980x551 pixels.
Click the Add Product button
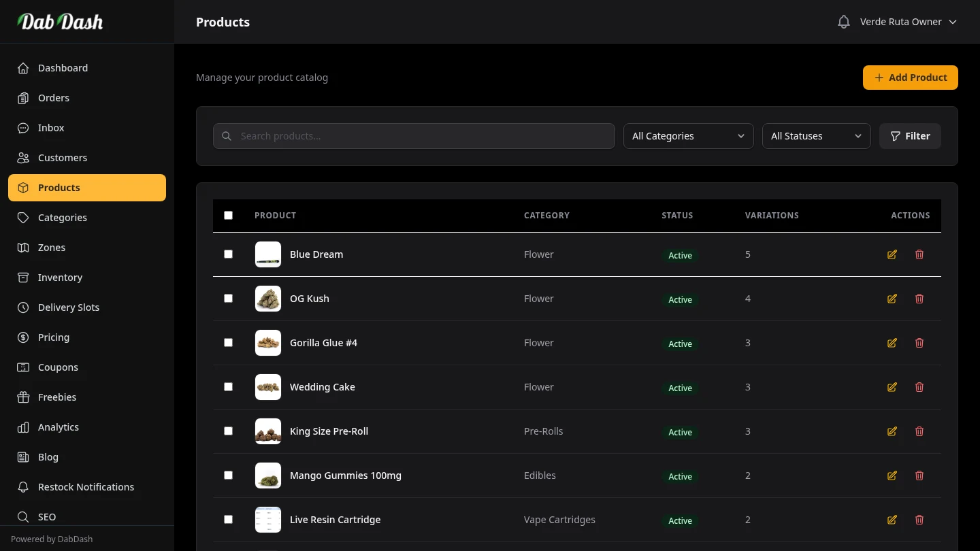tap(910, 77)
